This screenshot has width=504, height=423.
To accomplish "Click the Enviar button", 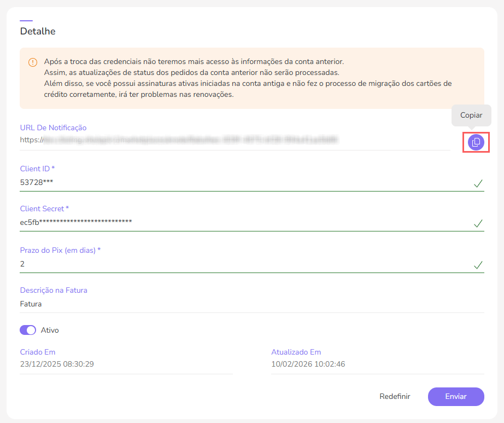I will pos(456,396).
